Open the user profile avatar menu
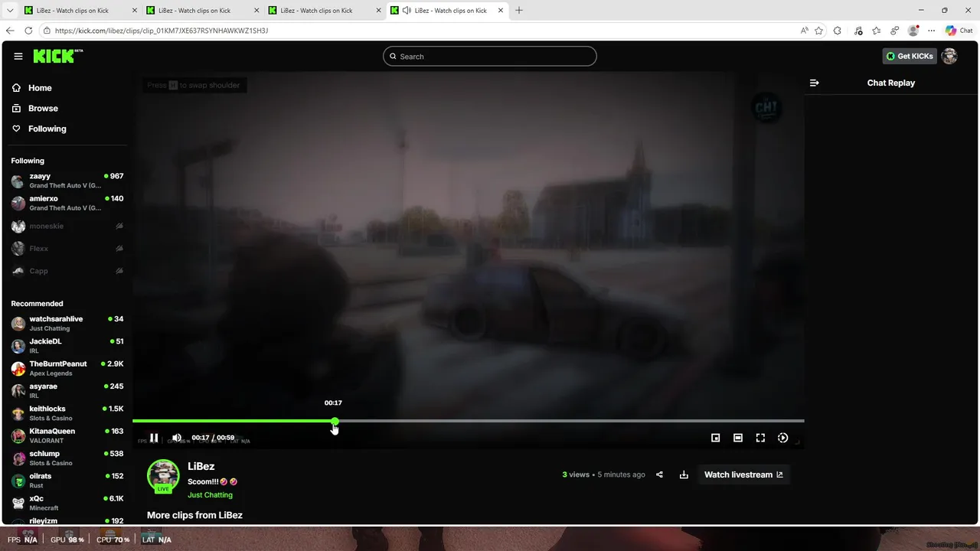Screen dimensions: 980x551 pos(949,56)
